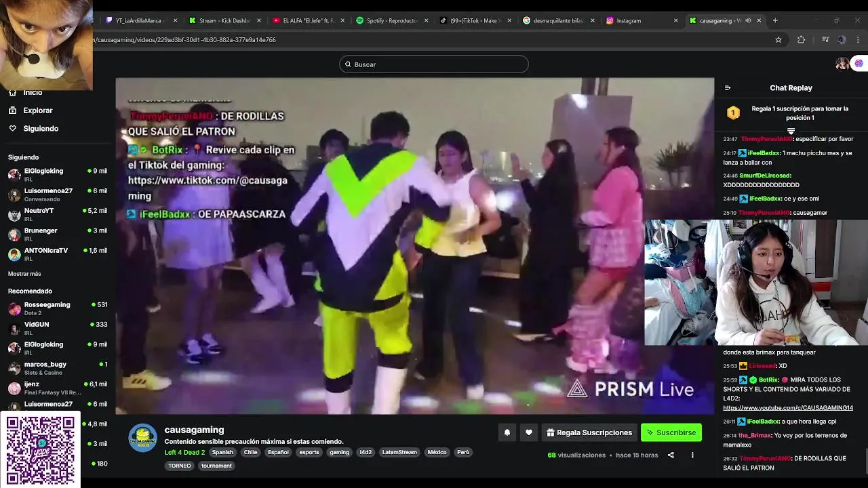
Task: Open Chrome three-dot menu
Action: click(858, 40)
